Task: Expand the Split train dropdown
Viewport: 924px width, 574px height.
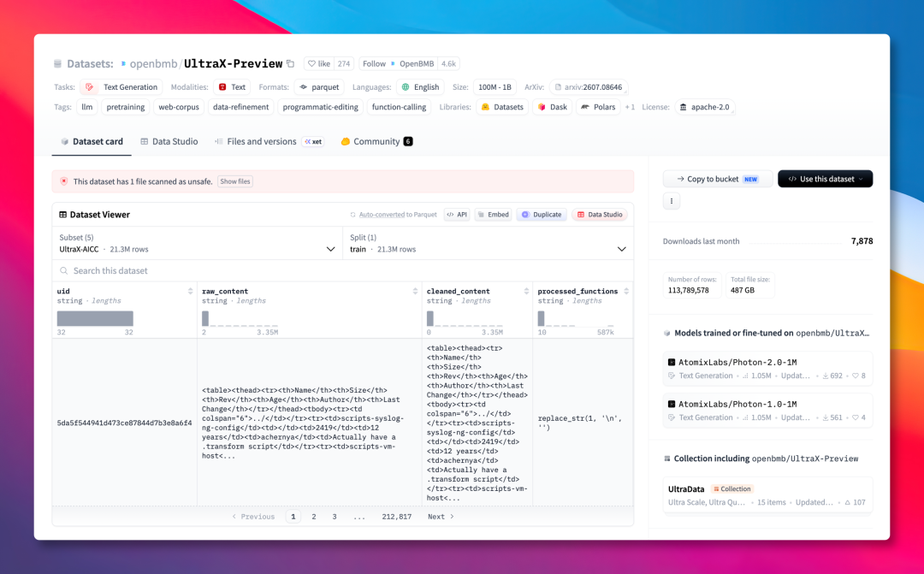Action: point(488,243)
